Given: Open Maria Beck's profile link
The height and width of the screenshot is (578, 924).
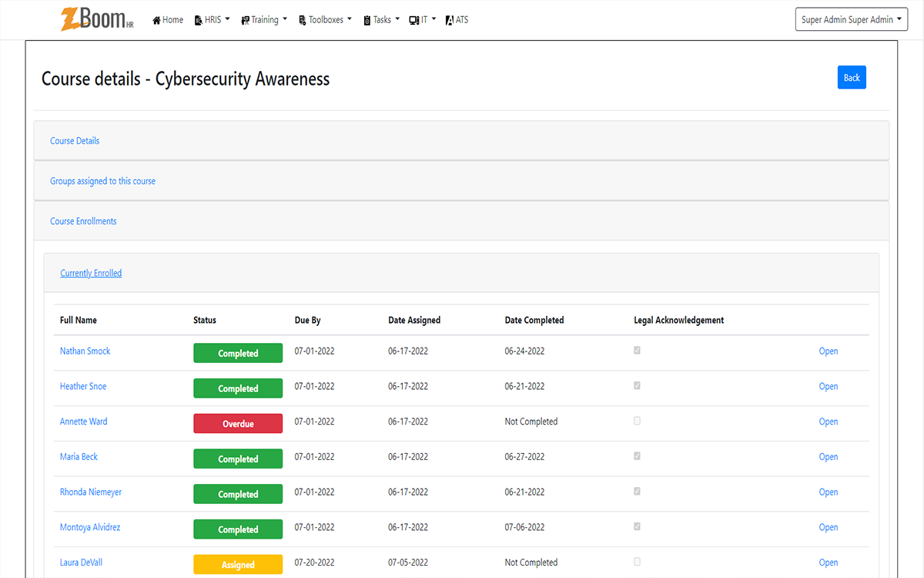Looking at the screenshot, I should click(x=79, y=457).
